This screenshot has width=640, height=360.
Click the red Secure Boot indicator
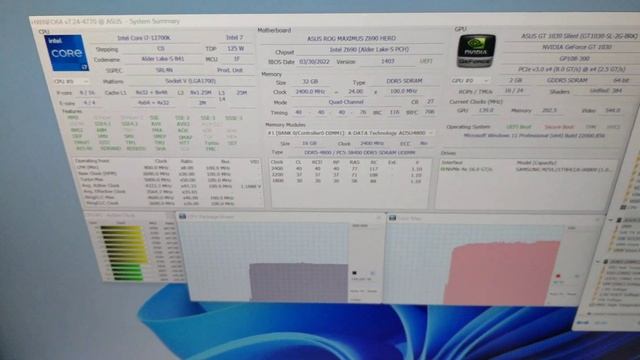pyautogui.click(x=558, y=127)
